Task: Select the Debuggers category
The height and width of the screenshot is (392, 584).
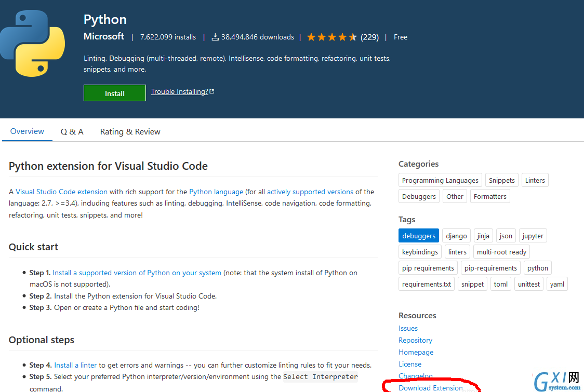Action: pos(419,196)
